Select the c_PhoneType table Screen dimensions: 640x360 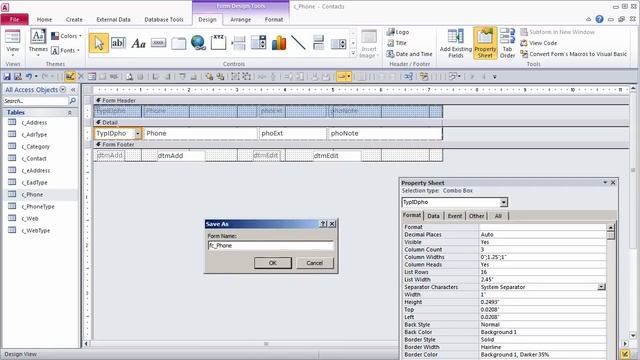[38, 207]
